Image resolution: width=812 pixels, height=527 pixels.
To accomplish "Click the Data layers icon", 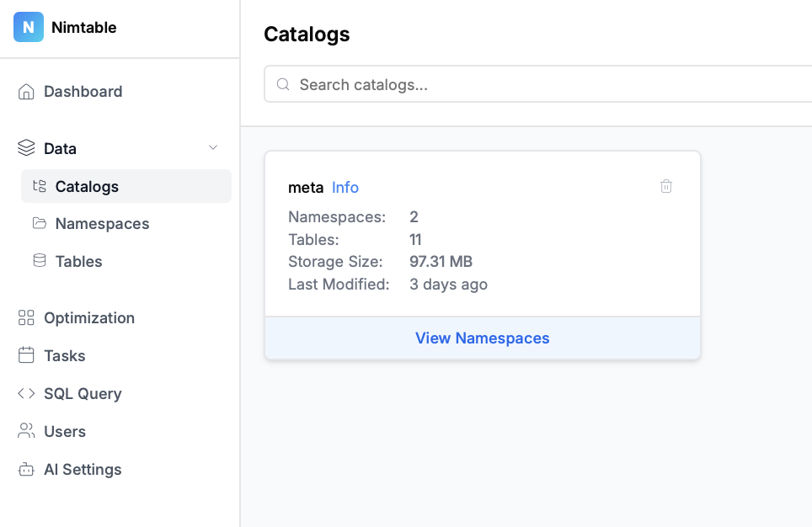I will click(26, 148).
